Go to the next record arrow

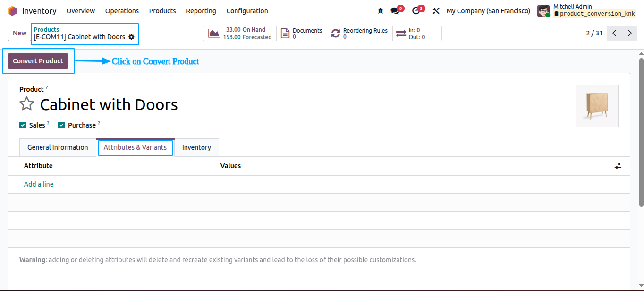pyautogui.click(x=629, y=33)
